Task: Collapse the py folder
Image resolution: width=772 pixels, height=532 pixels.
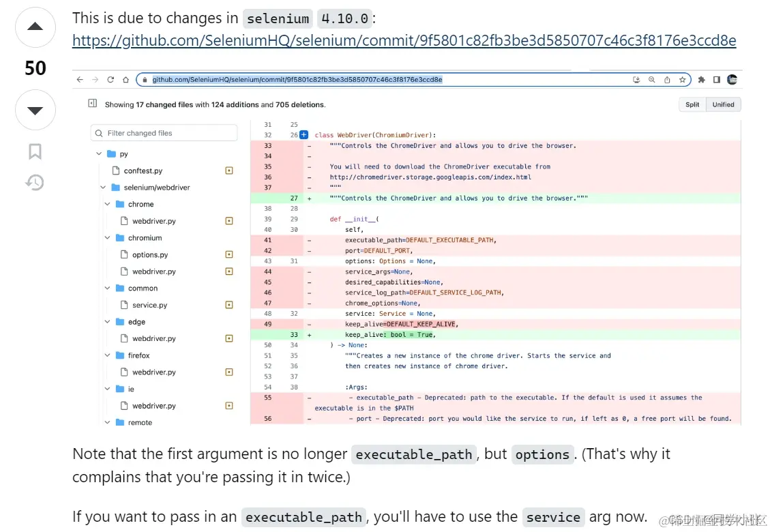Action: tap(99, 153)
